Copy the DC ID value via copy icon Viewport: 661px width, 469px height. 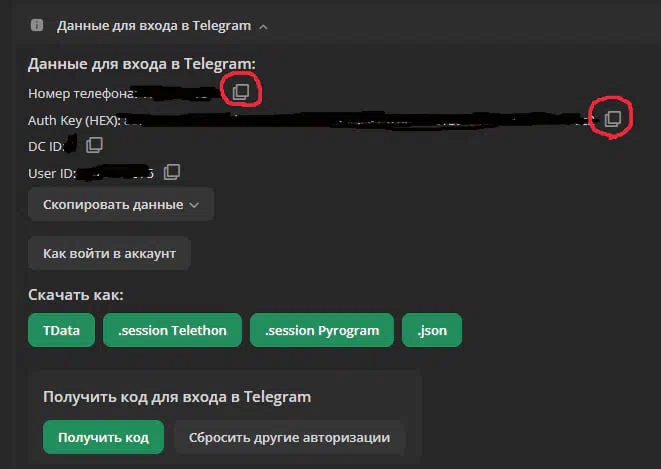(x=94, y=145)
